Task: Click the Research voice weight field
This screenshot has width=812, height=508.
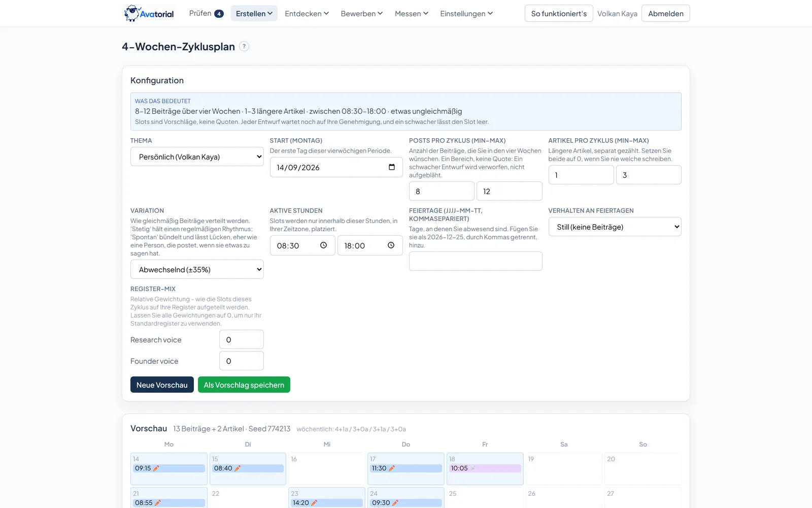Action: click(242, 339)
